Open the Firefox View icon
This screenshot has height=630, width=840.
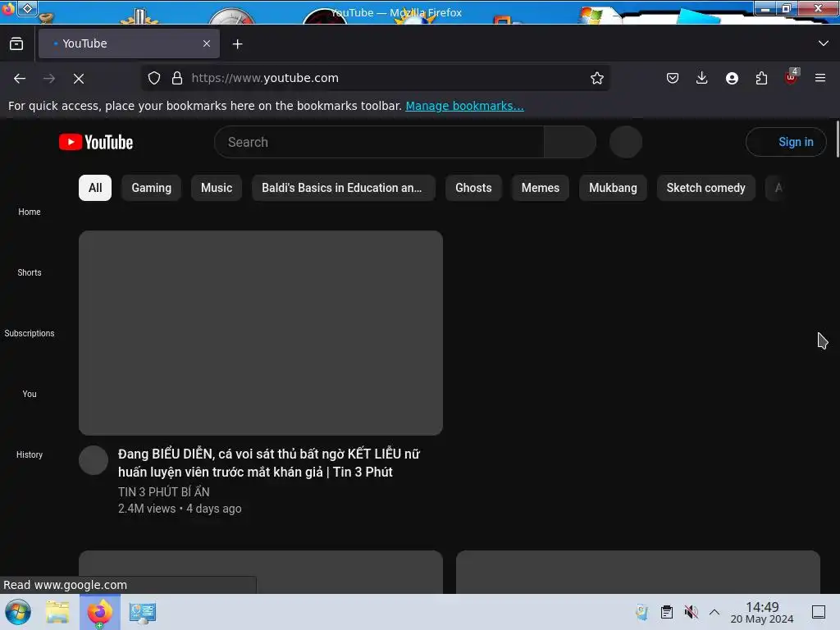coord(16,44)
